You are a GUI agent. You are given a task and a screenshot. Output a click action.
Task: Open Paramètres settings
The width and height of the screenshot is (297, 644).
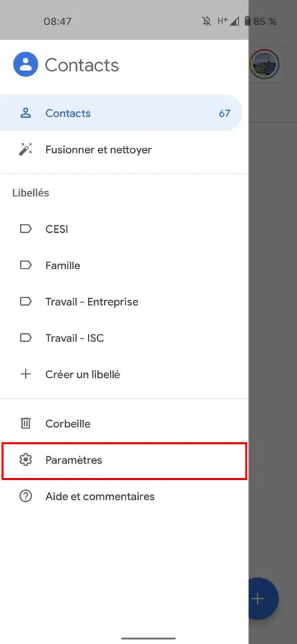coord(124,460)
